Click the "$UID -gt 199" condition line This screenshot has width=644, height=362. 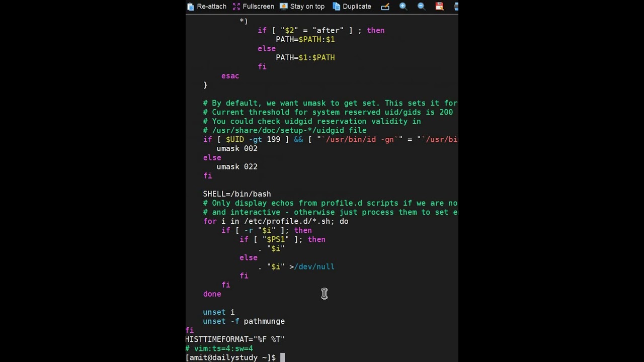pyautogui.click(x=331, y=140)
